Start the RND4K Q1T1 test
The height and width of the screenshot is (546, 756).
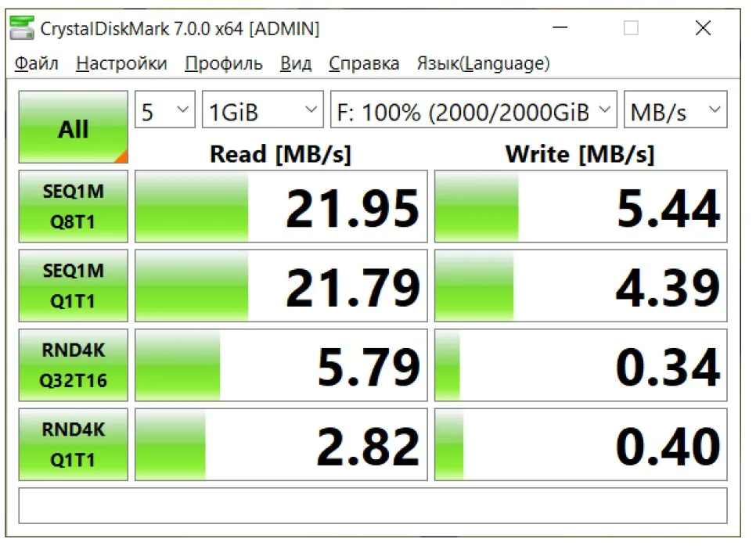click(74, 444)
